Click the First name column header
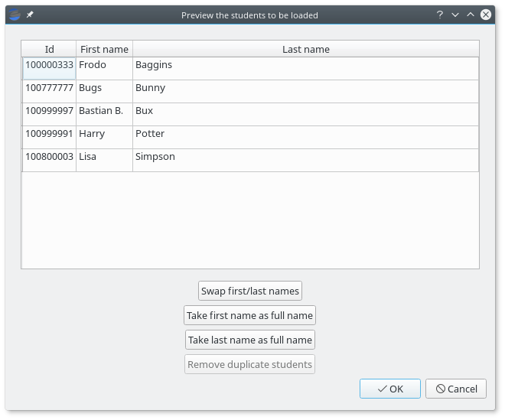Image resolution: width=505 pixels, height=420 pixels. click(x=104, y=49)
